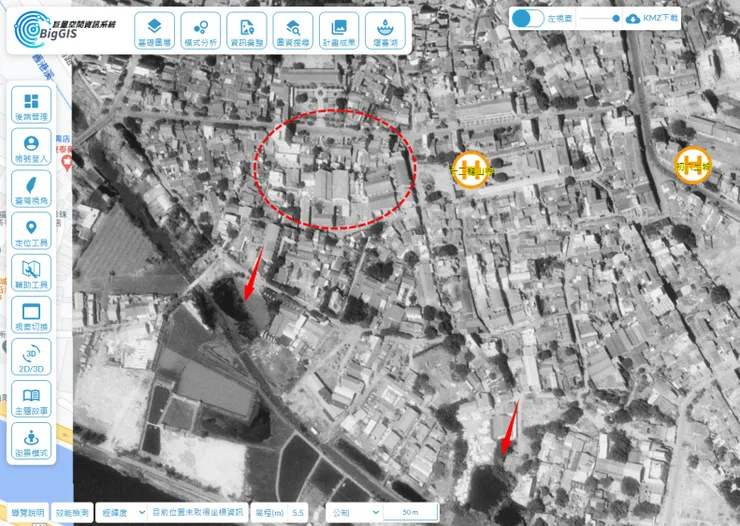Open 主題故事 theme stories
The image size is (740, 526).
pyautogui.click(x=31, y=399)
